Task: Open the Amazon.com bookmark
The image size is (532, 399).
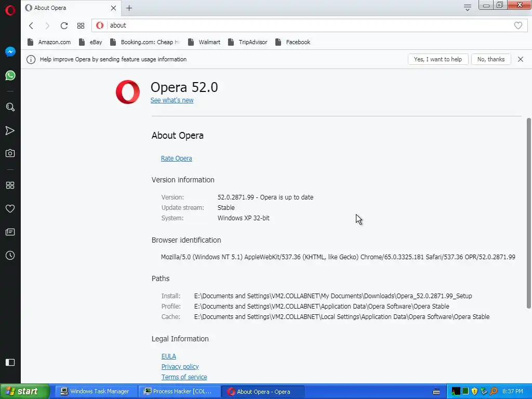Action: (49, 42)
